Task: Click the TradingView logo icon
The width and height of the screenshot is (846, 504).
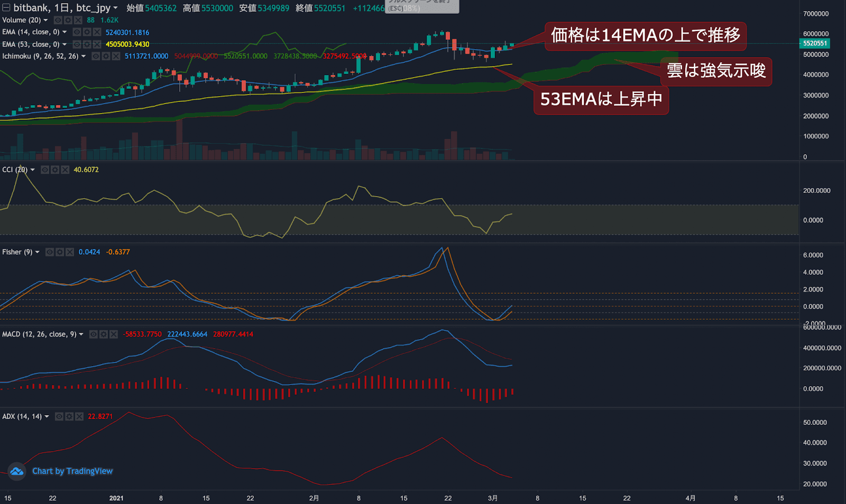Action: 16,471
